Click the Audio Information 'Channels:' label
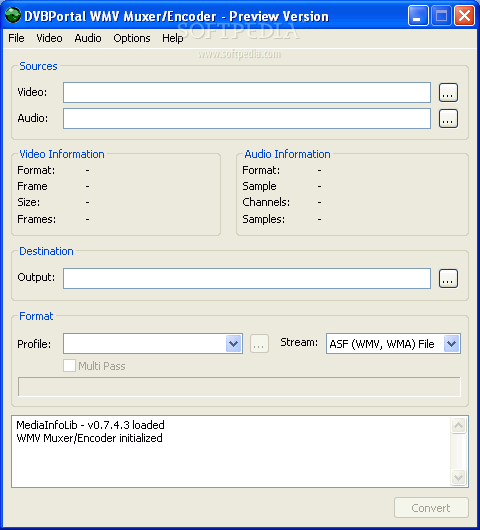This screenshot has height=530, width=480. (x=266, y=202)
